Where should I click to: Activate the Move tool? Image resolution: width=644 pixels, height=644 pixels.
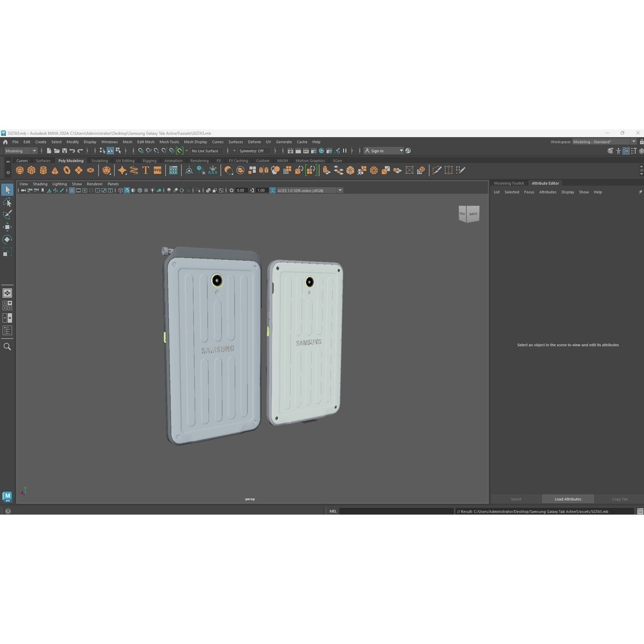tap(7, 227)
